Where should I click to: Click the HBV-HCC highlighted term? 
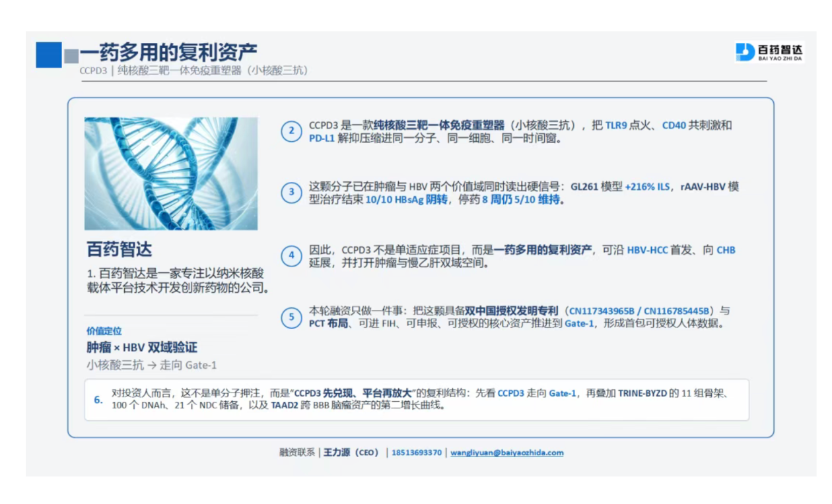647,250
